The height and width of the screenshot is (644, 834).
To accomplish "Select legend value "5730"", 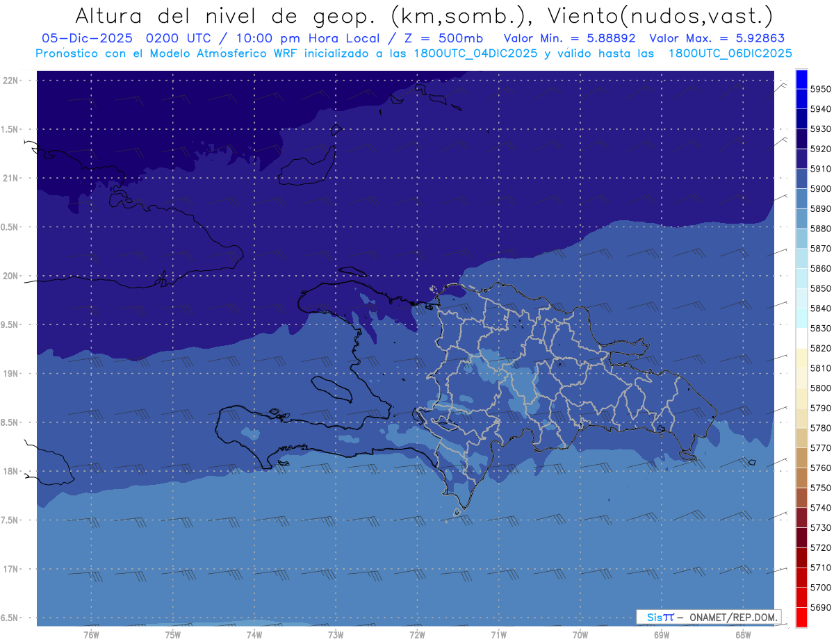I will pyautogui.click(x=821, y=527).
